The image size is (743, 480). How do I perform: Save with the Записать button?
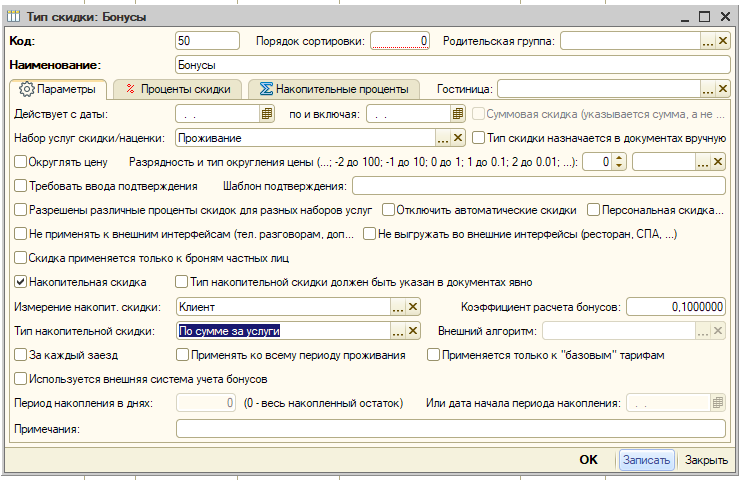(x=646, y=460)
